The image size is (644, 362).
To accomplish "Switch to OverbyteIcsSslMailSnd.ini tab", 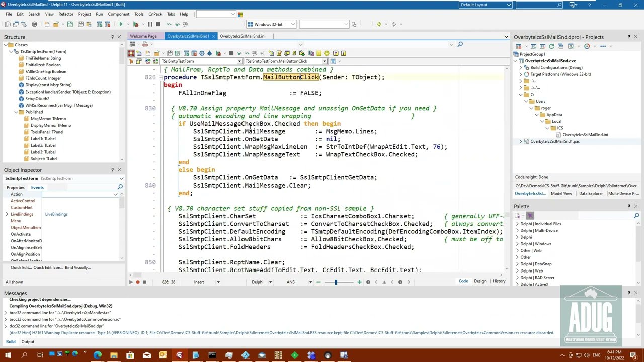I will [243, 36].
